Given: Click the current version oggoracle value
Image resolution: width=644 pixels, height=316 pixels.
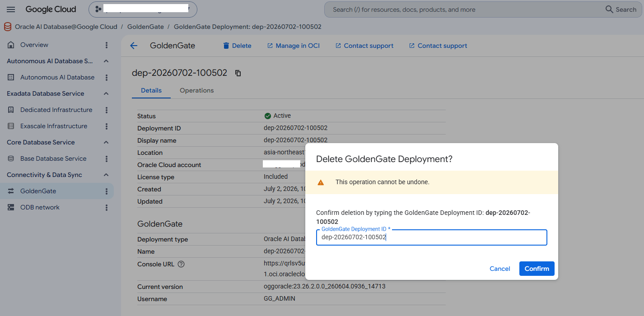Looking at the screenshot, I should coord(325,287).
